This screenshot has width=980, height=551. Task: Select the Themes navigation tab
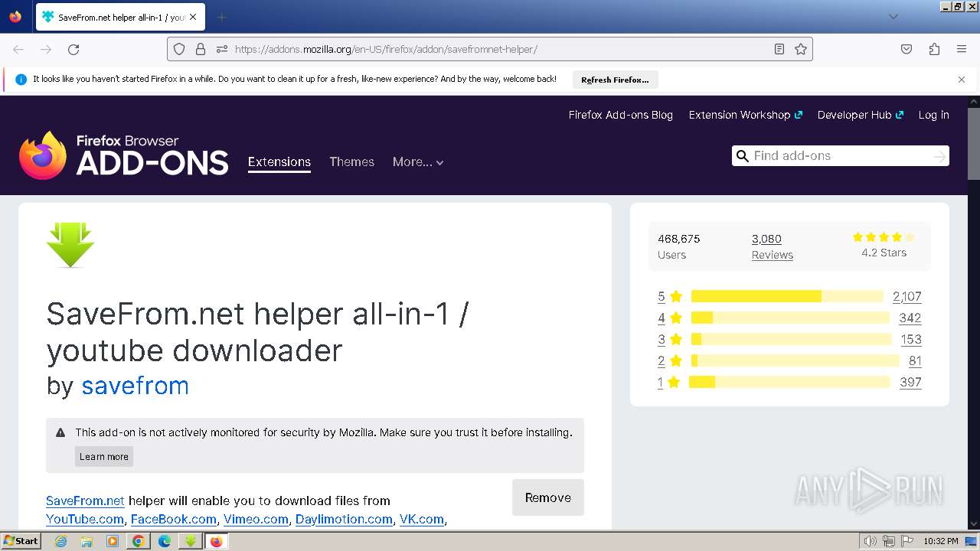351,161
